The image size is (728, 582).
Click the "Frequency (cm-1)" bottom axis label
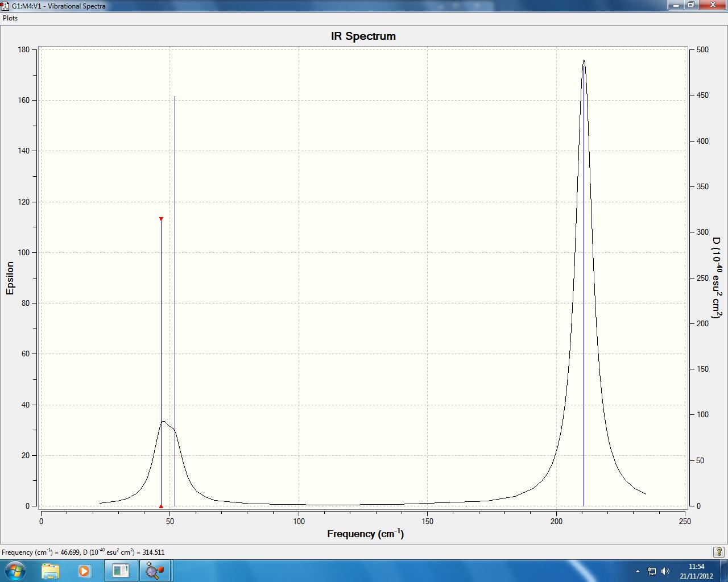365,534
